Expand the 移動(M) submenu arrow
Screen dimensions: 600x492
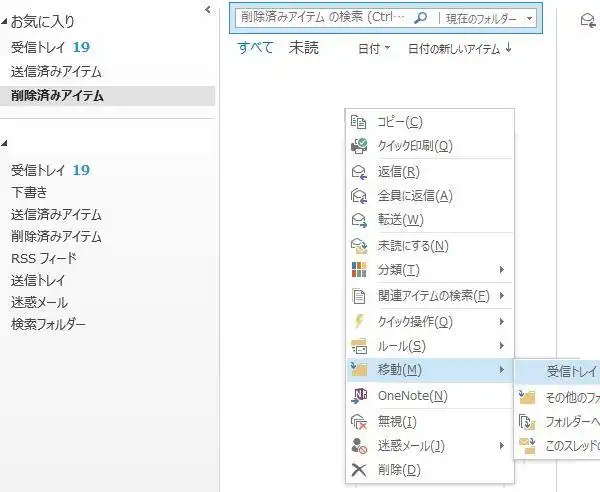(502, 370)
